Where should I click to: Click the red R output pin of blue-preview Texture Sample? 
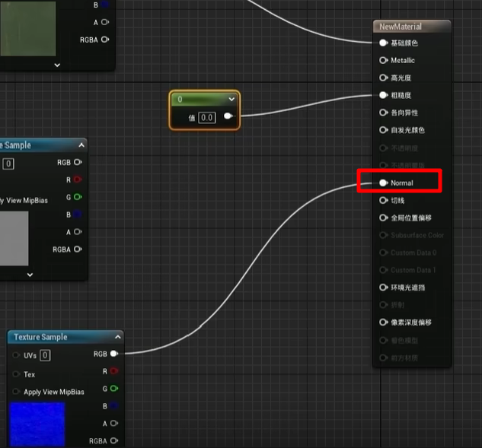click(x=114, y=371)
